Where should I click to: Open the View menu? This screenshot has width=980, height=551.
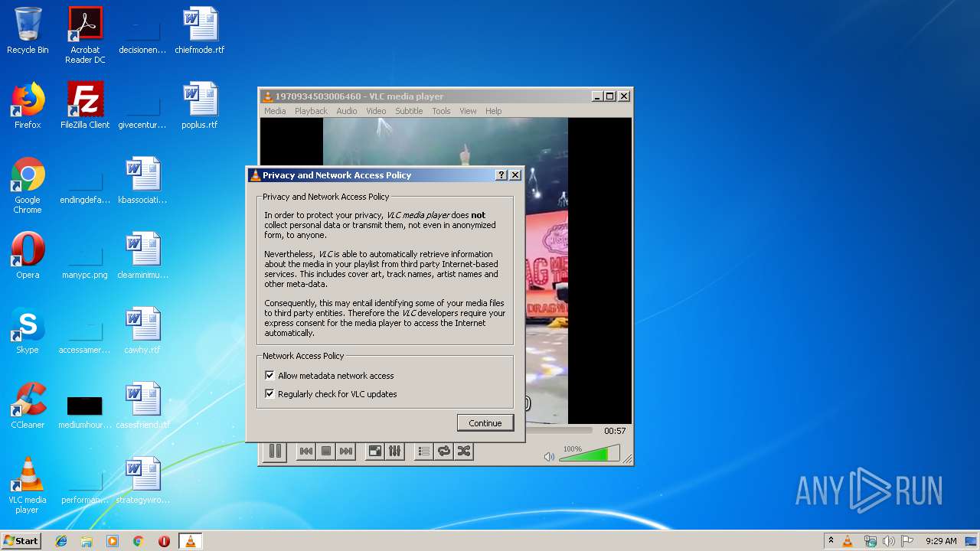point(468,111)
